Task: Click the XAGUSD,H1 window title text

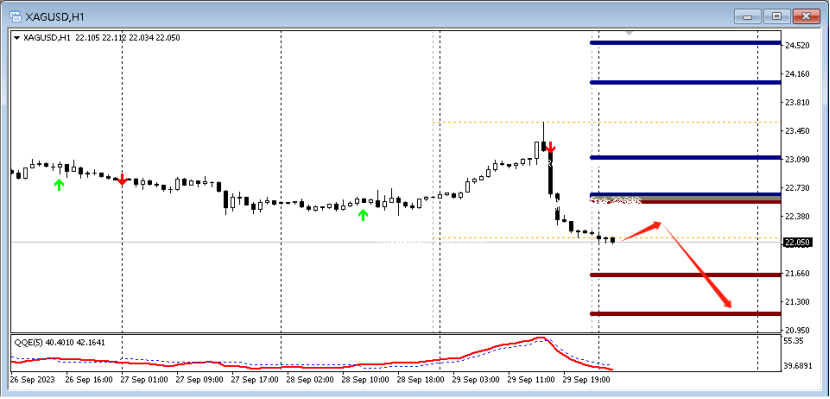Action: coord(55,16)
